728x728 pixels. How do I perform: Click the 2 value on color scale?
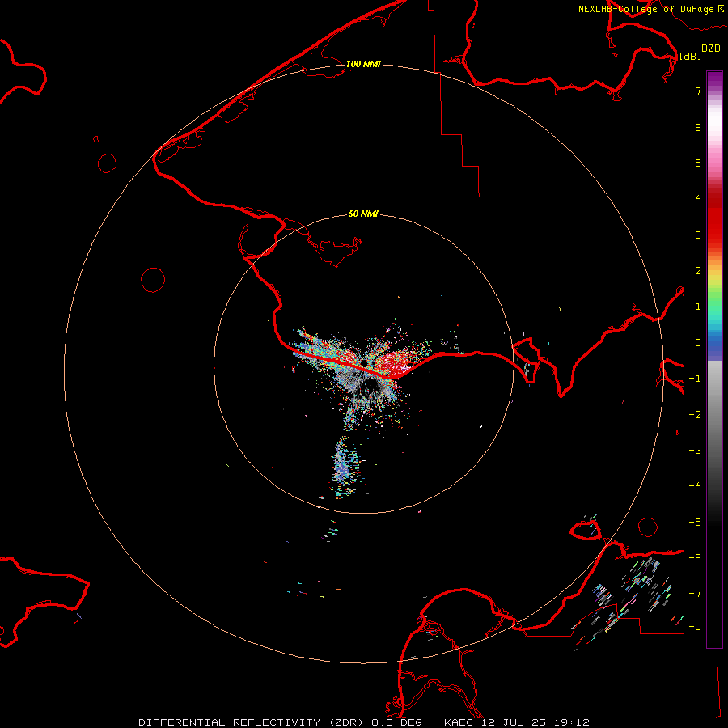[698, 271]
